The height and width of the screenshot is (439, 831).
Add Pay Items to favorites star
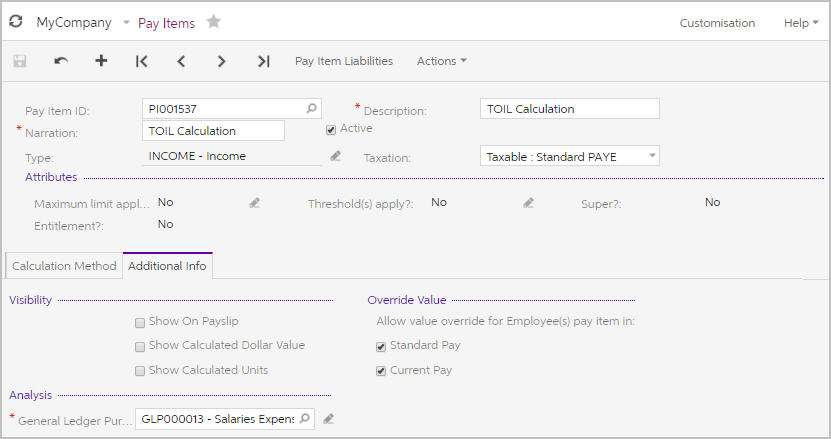coord(214,22)
